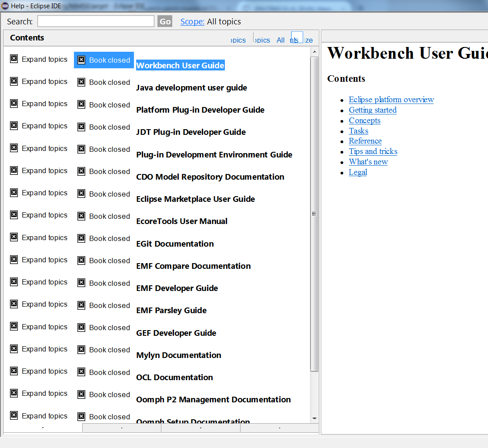The height and width of the screenshot is (448, 488).
Task: Open the JDT Plug-in Developer Guide title
Action: tap(191, 132)
